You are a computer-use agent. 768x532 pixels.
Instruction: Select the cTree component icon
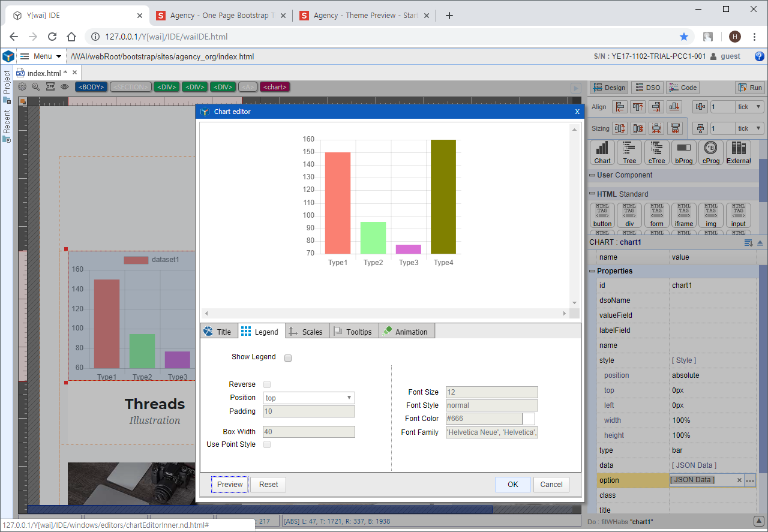point(656,152)
